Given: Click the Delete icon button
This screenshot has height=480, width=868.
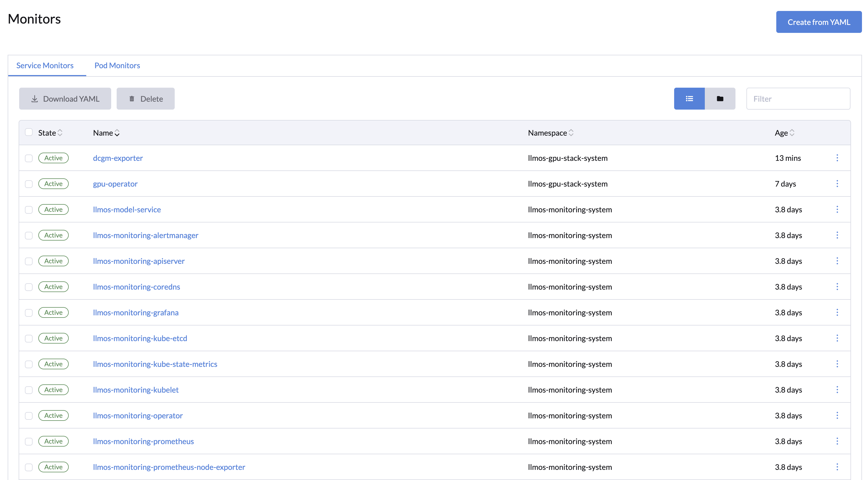Looking at the screenshot, I should [x=145, y=98].
